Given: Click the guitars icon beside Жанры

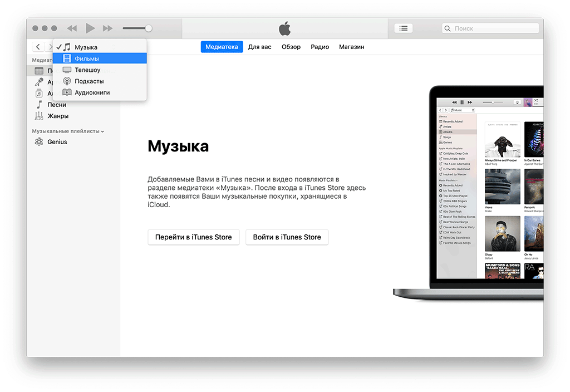Looking at the screenshot, I should click(39, 116).
